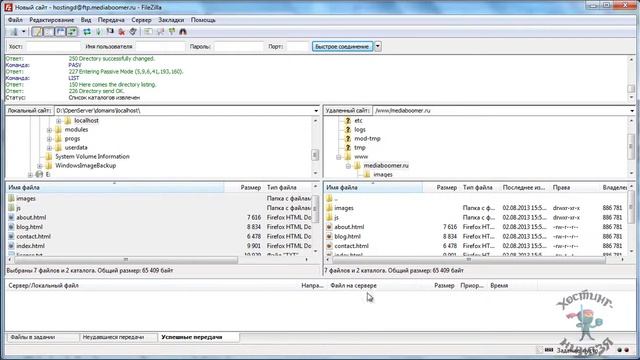Open the Помощь menu
The height and width of the screenshot is (360, 640).
[203, 20]
